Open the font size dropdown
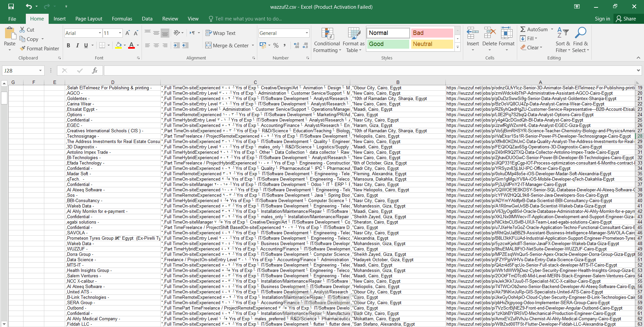This screenshot has width=644, height=327. 120,33
